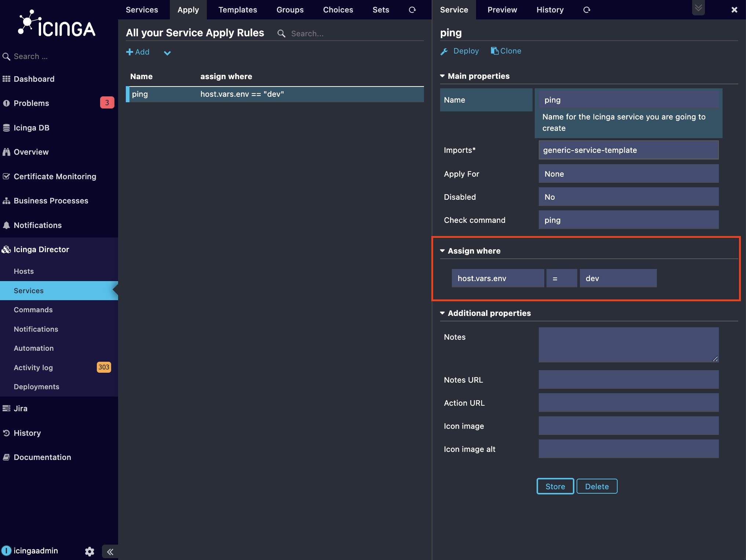Add a new service apply rule
The image size is (746, 560).
[x=138, y=52]
